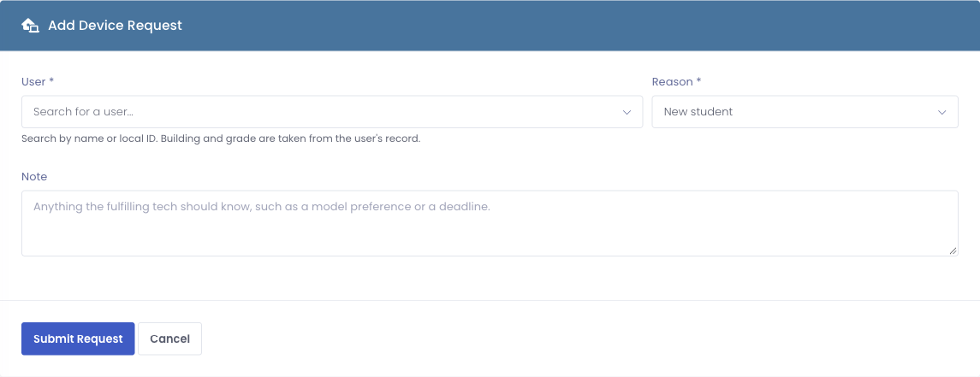Click the Note textarea resize handle
980x377 pixels.
[x=953, y=250]
